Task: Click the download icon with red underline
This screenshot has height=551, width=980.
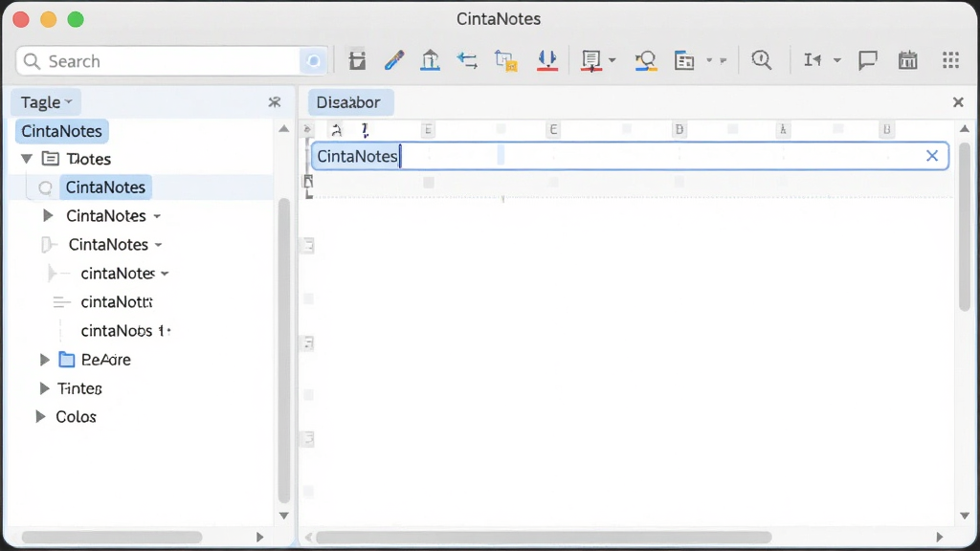Action: [x=546, y=60]
